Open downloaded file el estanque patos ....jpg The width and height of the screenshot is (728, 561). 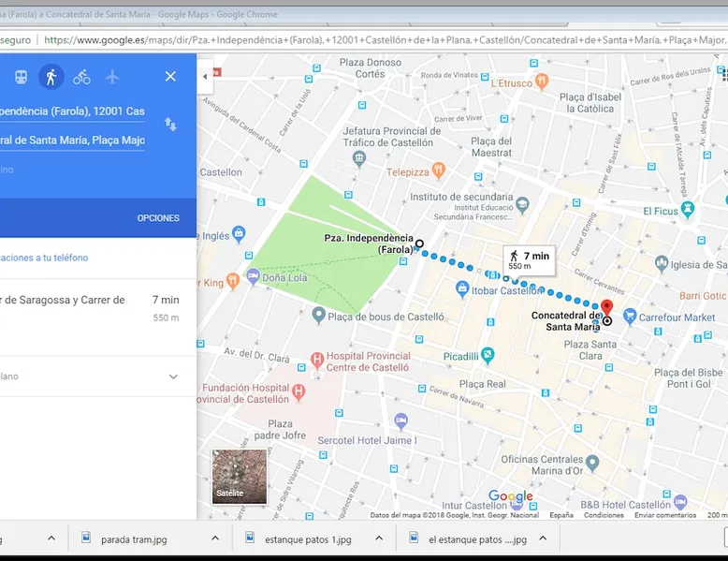(477, 539)
